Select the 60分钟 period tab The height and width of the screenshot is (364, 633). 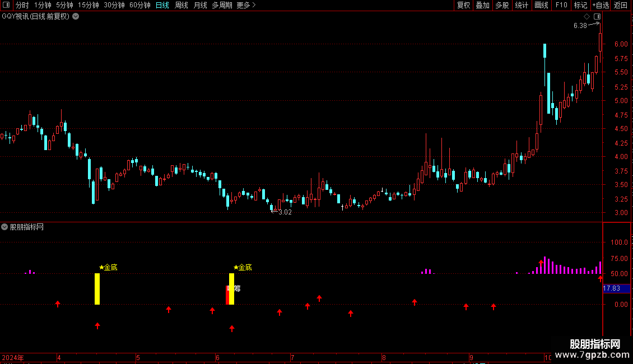point(139,5)
